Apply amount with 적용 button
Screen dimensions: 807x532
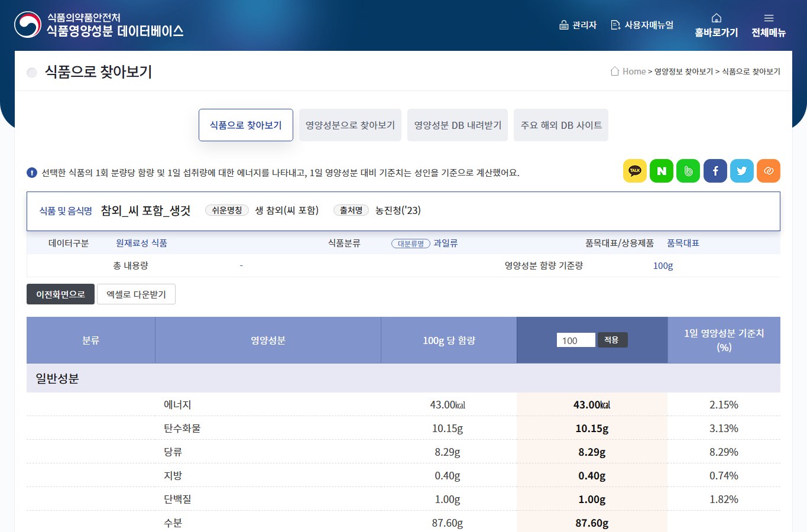point(612,340)
